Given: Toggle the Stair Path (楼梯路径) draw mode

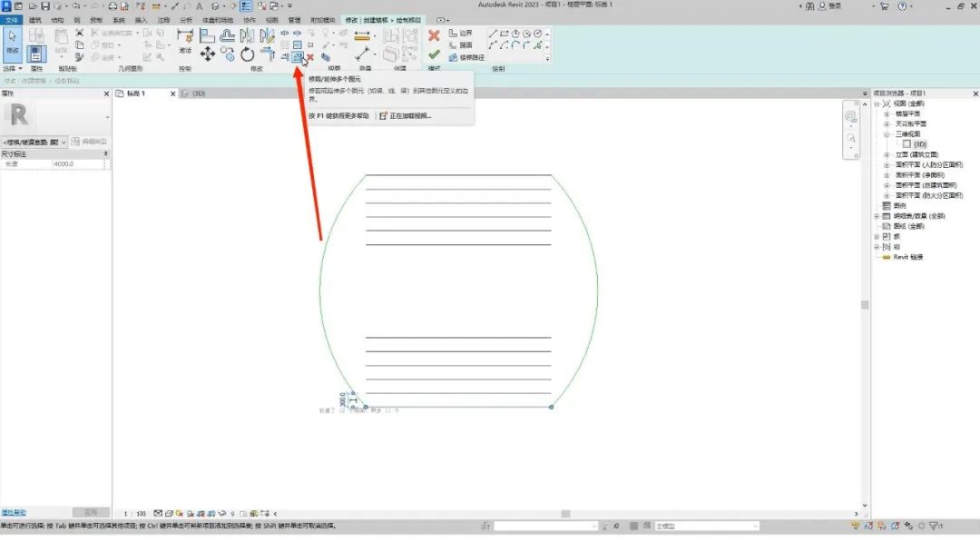Looking at the screenshot, I should (x=466, y=57).
